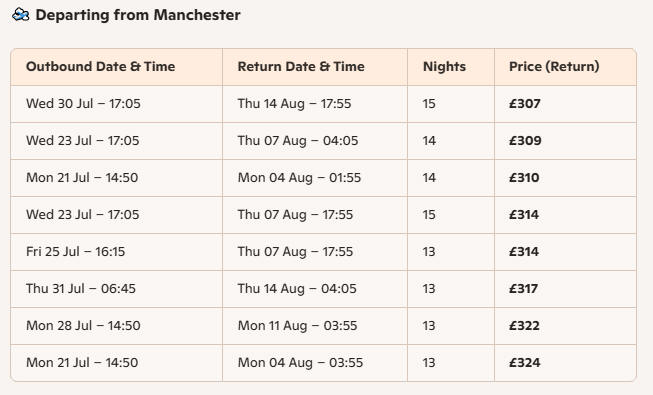The width and height of the screenshot is (653, 395).
Task: Click the £307 price cell
Action: 524,104
